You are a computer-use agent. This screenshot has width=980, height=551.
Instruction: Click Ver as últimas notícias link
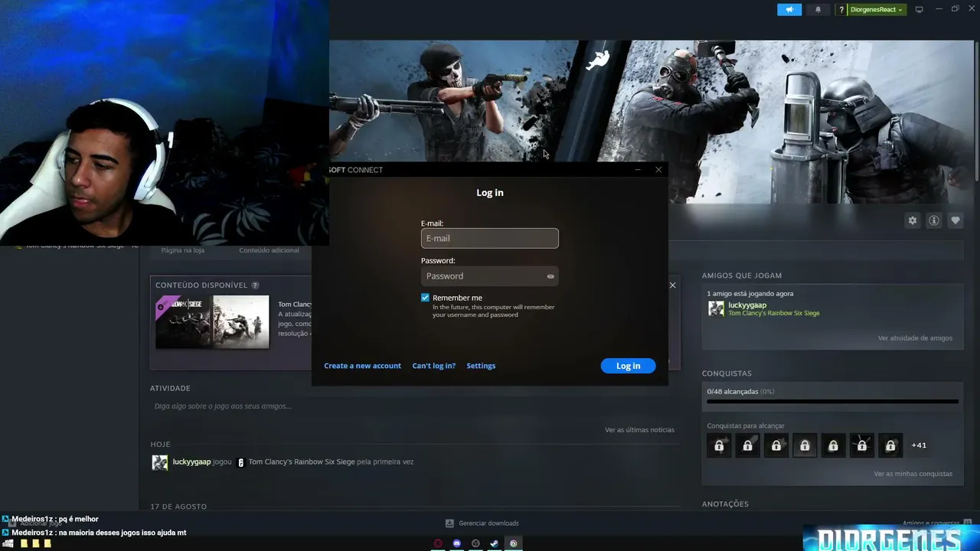point(639,430)
